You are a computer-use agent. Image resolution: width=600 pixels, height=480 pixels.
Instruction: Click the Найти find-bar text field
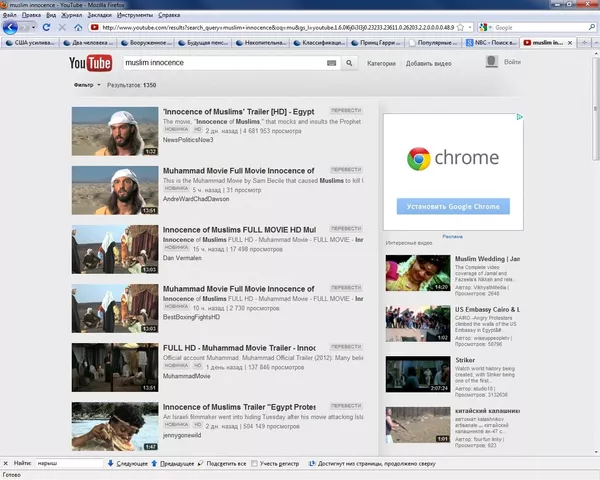[x=69, y=463]
